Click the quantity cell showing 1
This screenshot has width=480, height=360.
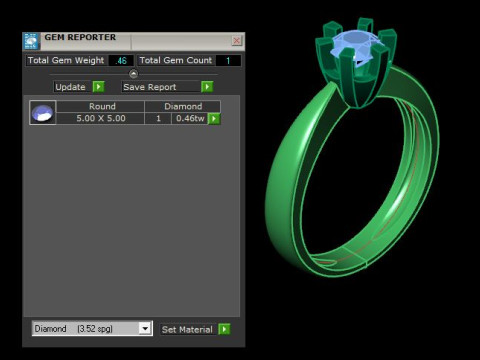158,118
